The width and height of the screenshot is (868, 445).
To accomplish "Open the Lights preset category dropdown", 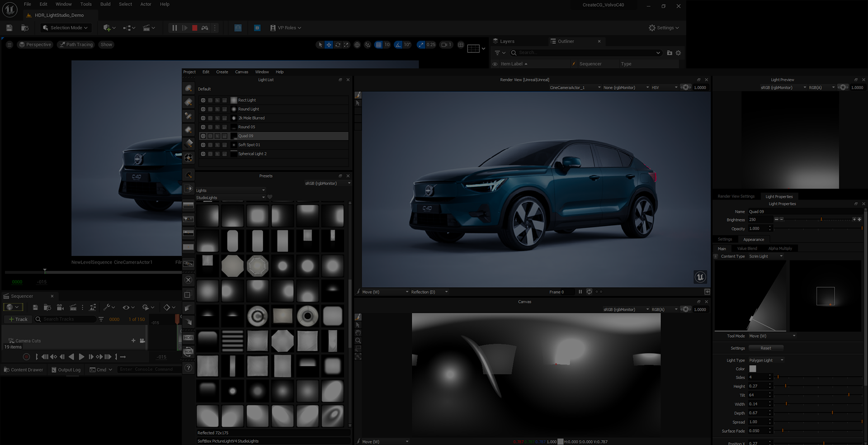I will tap(231, 190).
